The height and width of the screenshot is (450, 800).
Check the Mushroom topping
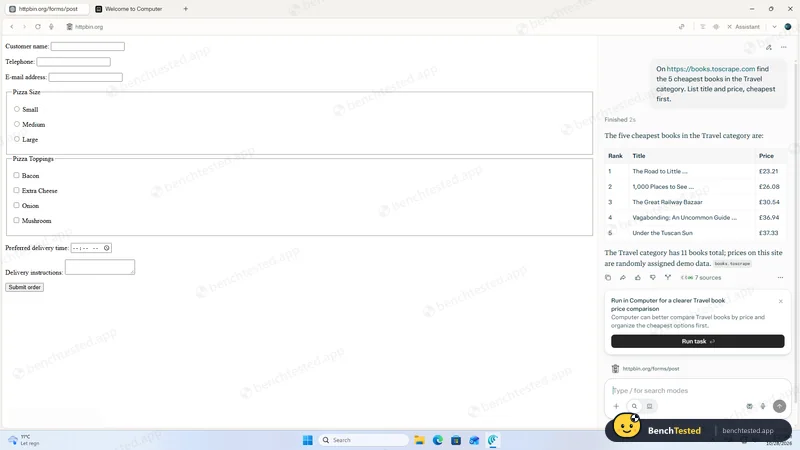(x=16, y=220)
